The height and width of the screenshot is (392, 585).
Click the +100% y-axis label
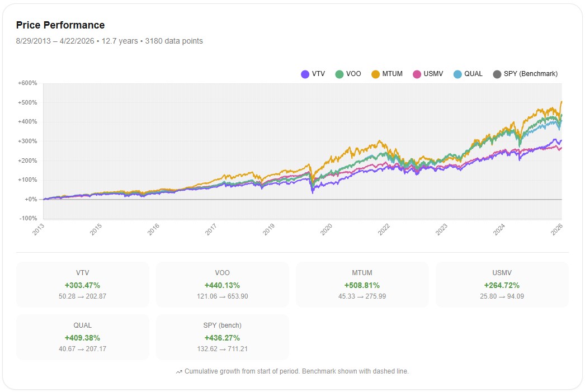[27, 180]
